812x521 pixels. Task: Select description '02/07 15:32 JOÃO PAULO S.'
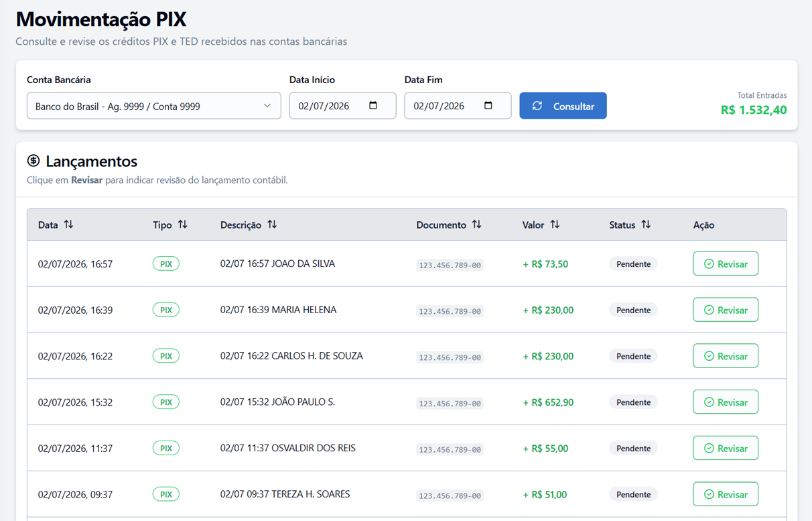277,402
